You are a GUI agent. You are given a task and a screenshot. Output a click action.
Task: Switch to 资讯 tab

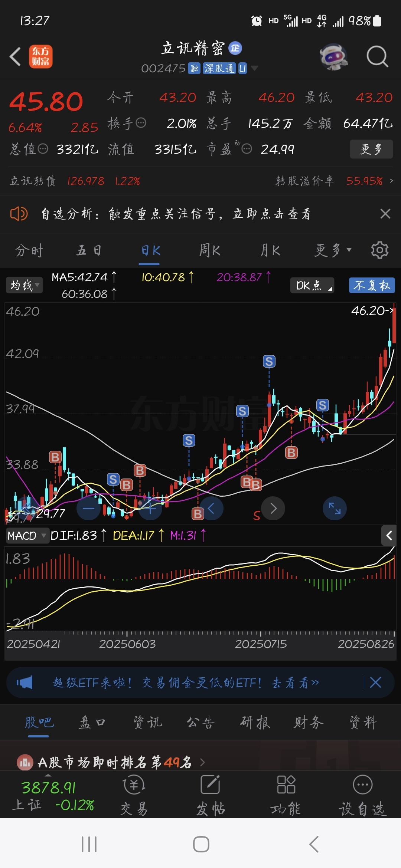[x=147, y=722]
